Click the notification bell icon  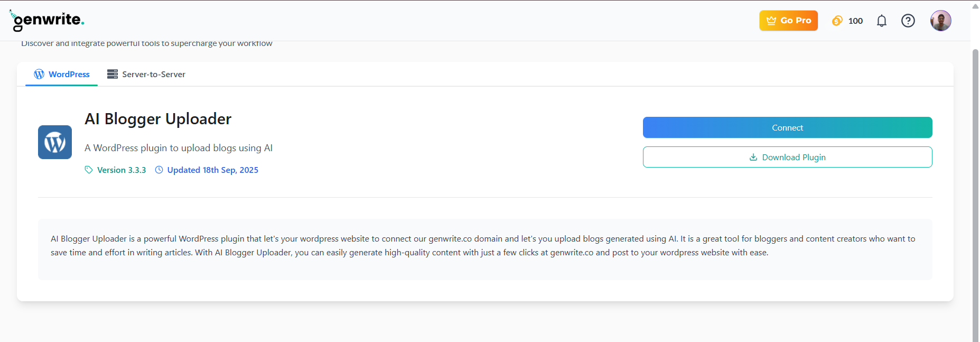coord(881,21)
